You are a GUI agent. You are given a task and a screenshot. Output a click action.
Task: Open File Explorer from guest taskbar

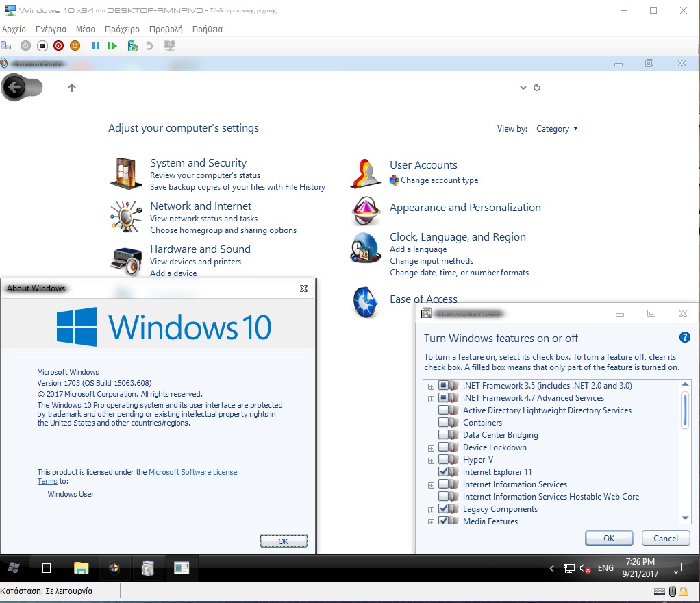pos(81,568)
